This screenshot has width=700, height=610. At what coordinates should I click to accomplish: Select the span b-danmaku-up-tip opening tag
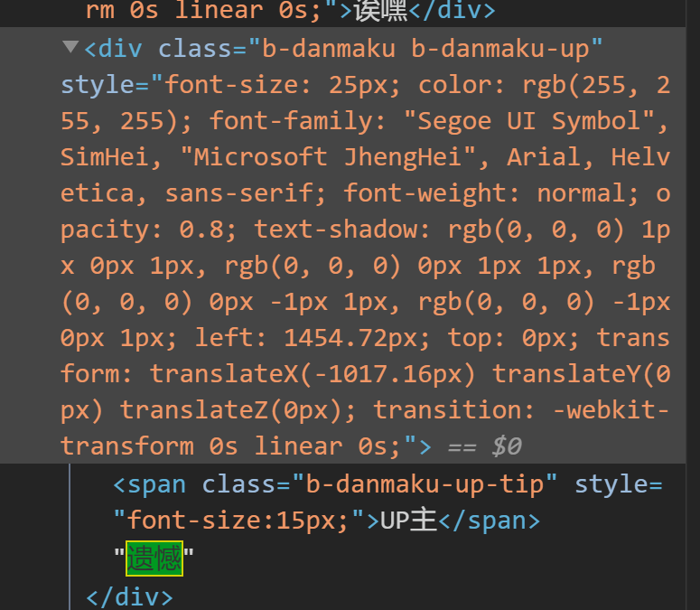click(387, 502)
